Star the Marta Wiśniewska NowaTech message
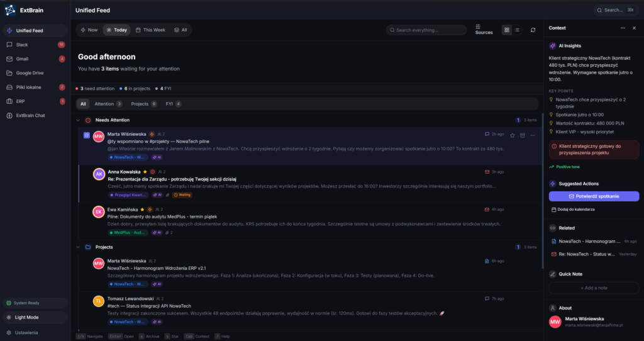Screen dimensions: 644x341 tap(512, 135)
